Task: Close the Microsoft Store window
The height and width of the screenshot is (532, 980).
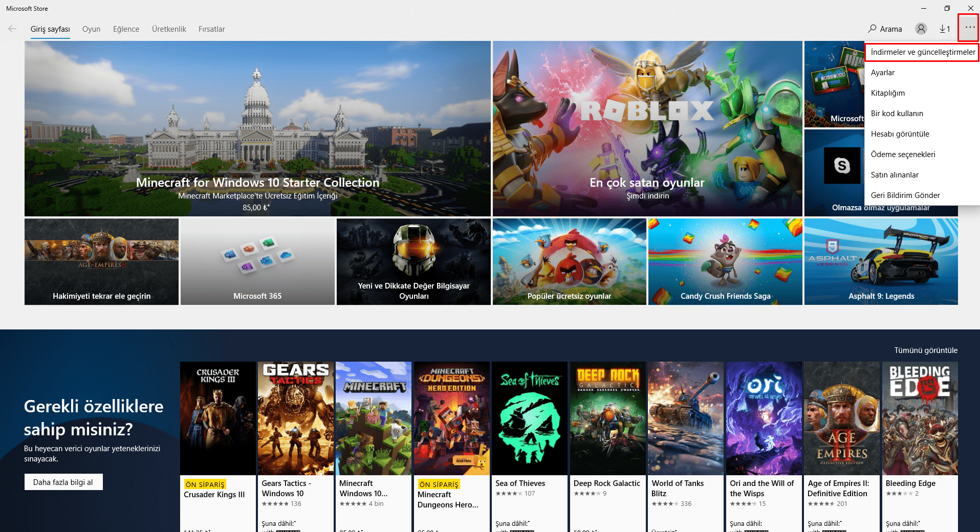Action: [970, 8]
